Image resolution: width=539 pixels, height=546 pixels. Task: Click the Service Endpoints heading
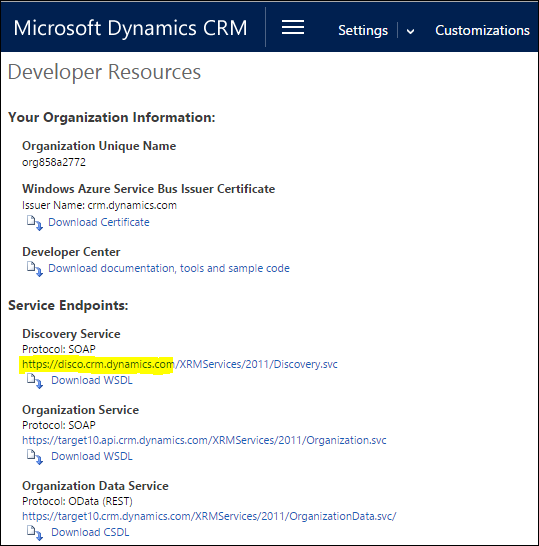pos(68,305)
